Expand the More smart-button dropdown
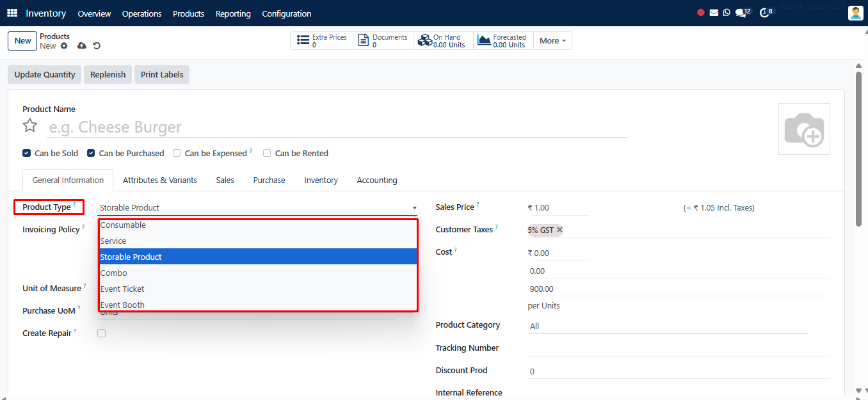The image size is (868, 400). (x=552, y=41)
